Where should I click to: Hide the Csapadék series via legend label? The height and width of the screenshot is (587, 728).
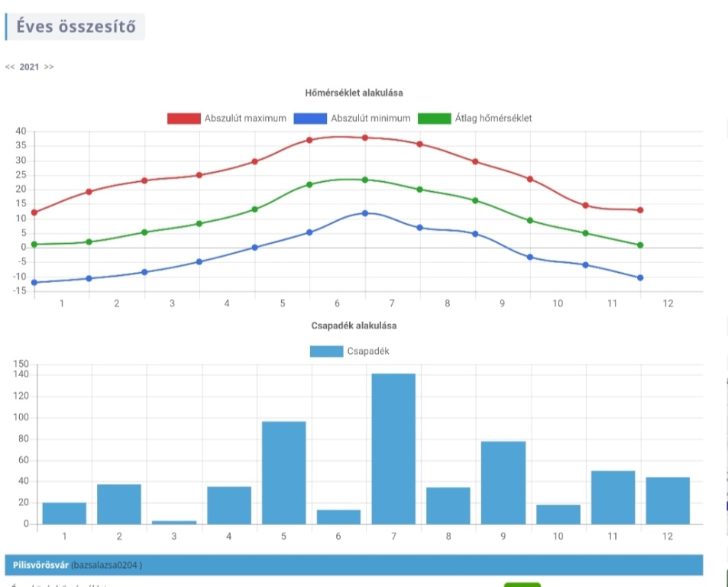(370, 352)
